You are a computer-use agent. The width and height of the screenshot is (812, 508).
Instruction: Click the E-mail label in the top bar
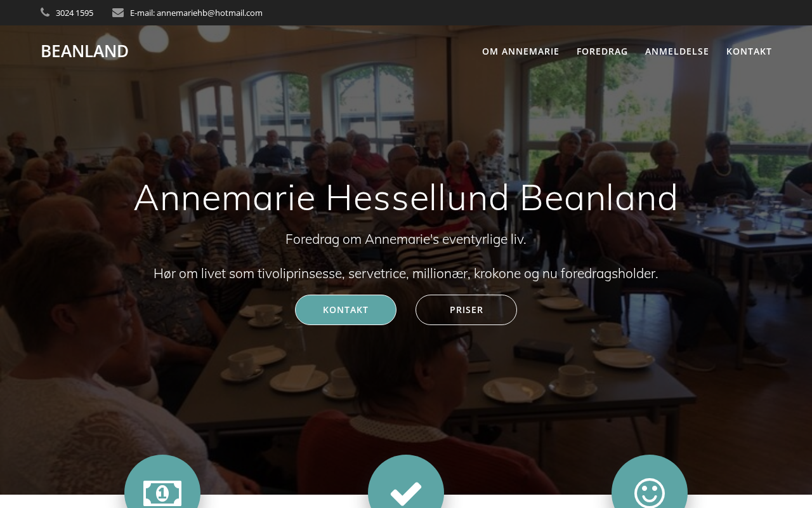coord(142,13)
